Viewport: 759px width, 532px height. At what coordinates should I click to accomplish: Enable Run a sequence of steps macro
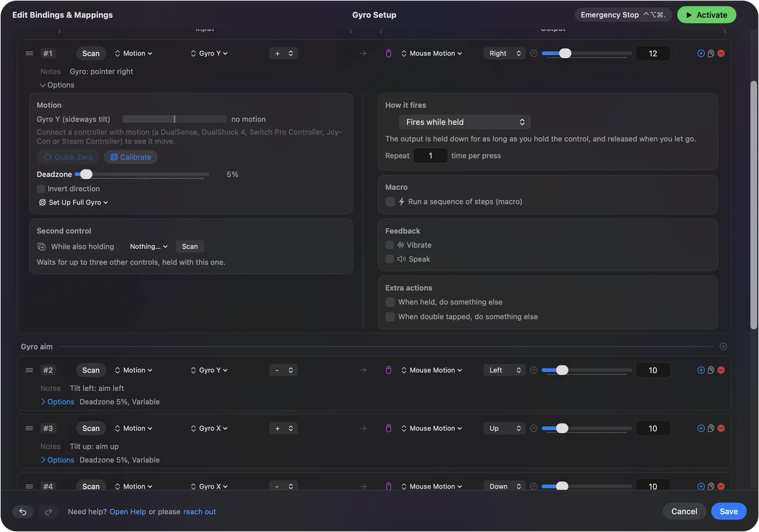(390, 202)
